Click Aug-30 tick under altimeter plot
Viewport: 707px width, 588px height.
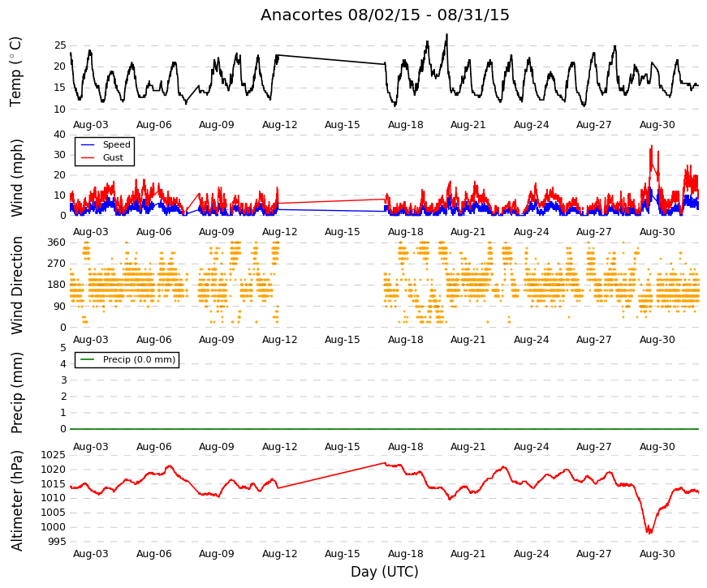(x=657, y=554)
